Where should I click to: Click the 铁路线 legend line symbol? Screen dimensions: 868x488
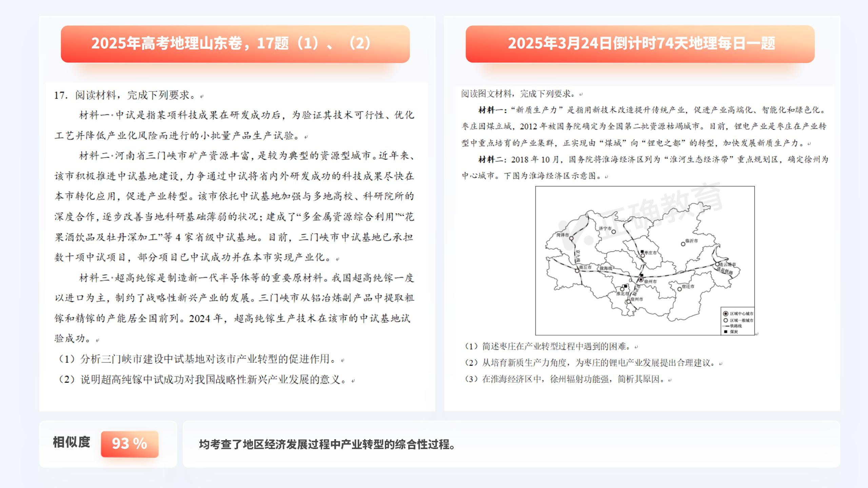726,326
